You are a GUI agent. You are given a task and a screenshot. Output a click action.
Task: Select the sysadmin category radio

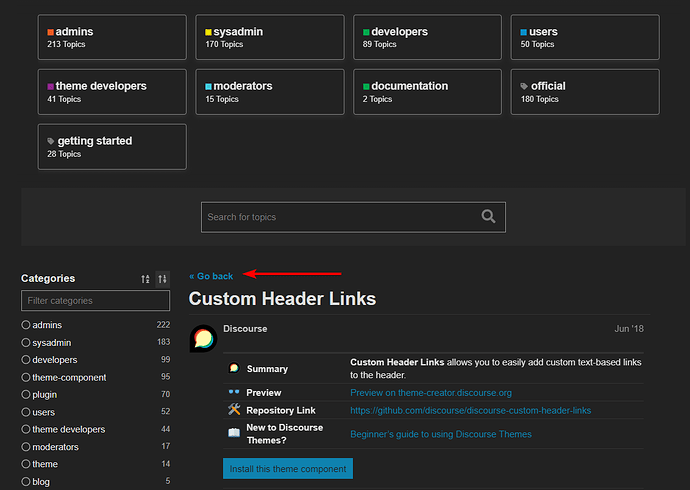click(x=26, y=342)
